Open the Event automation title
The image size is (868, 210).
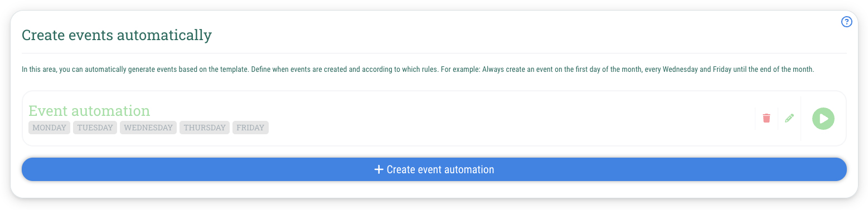[x=89, y=110]
